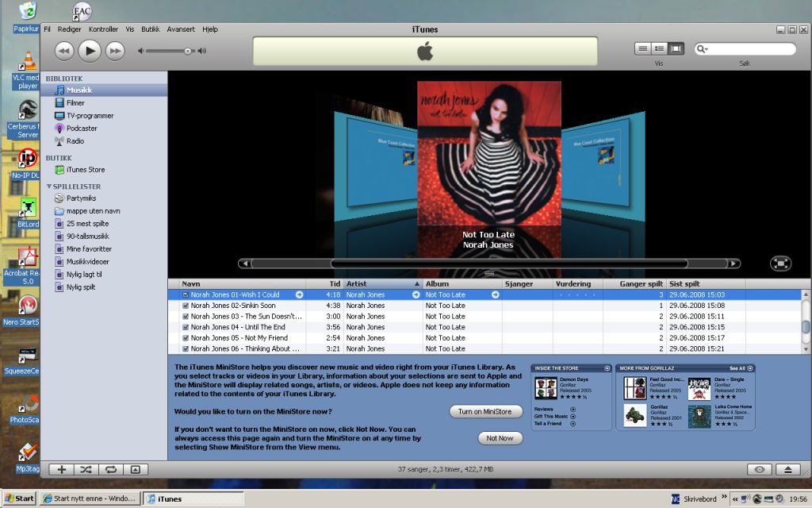Select the Mine favoritter playlist

tap(89, 248)
